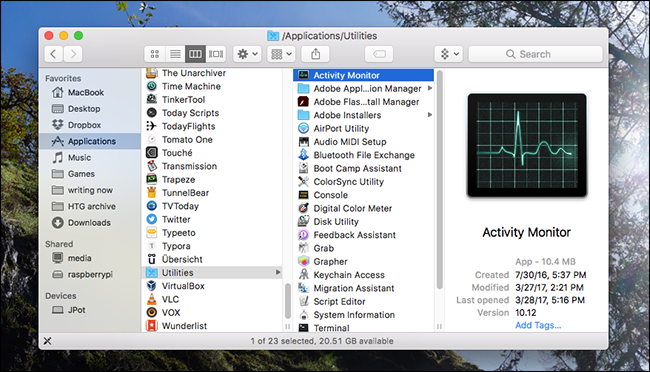Viewport: 650px width, 372px height.
Task: Expand the Utilities folder arrow
Action: click(278, 272)
